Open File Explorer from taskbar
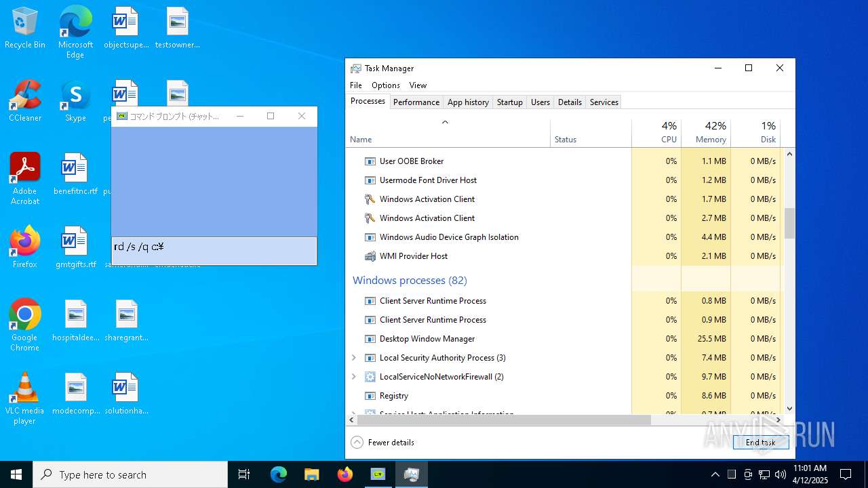 312,474
